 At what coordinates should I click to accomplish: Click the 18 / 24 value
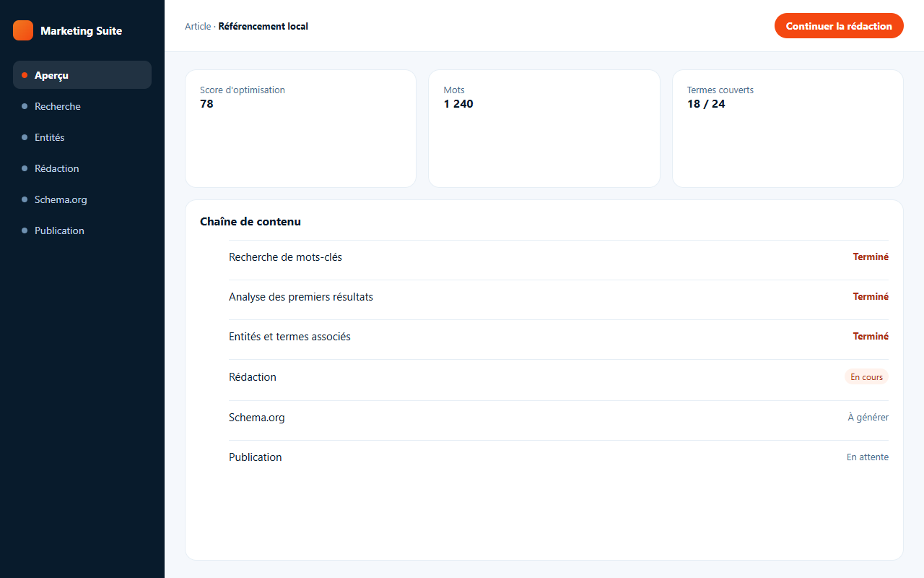click(706, 104)
